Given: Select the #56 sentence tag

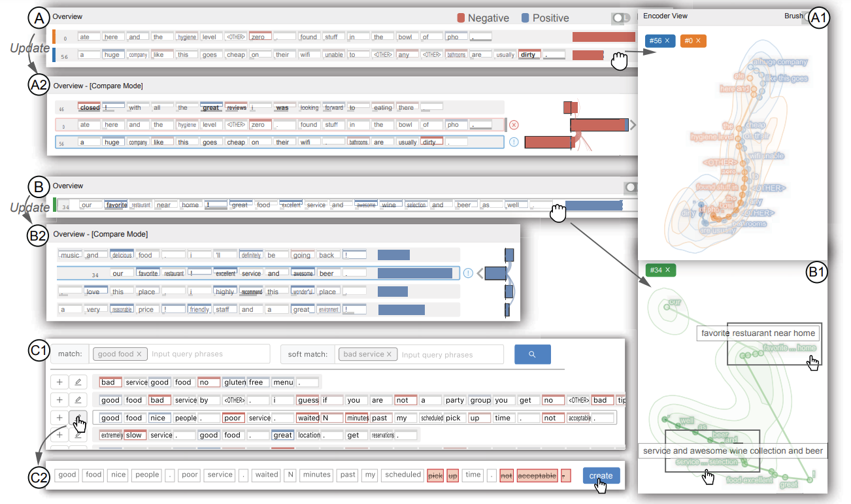Looking at the screenshot, I should pyautogui.click(x=660, y=41).
